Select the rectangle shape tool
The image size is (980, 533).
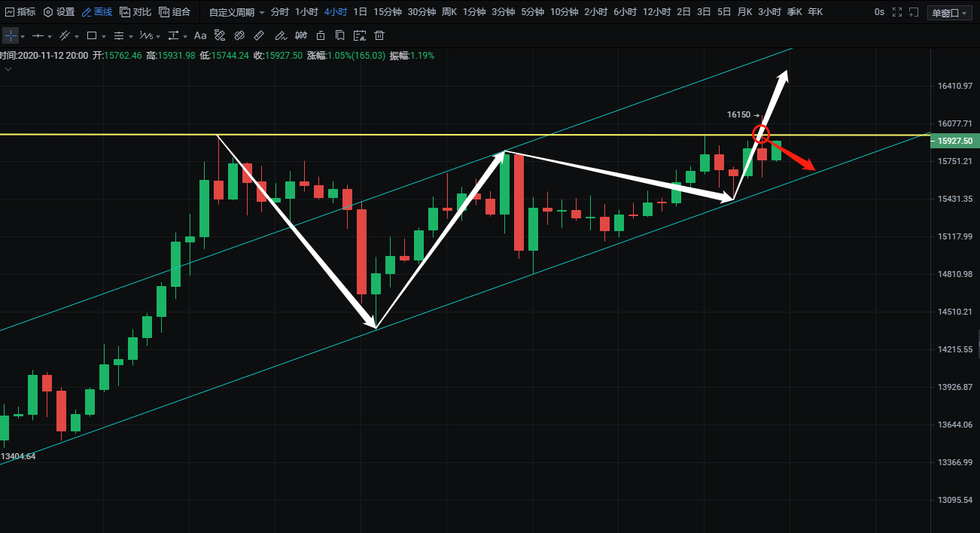point(91,35)
